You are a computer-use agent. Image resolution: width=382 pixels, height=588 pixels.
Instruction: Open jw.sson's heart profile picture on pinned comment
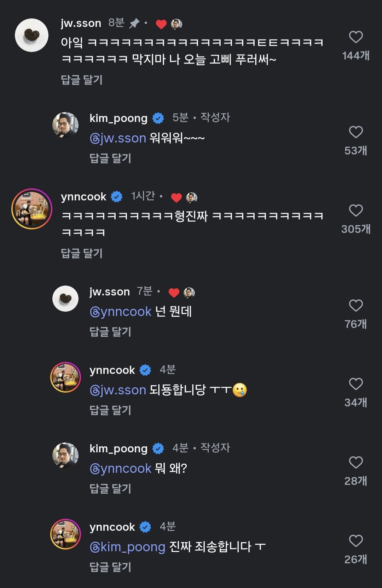pos(32,35)
